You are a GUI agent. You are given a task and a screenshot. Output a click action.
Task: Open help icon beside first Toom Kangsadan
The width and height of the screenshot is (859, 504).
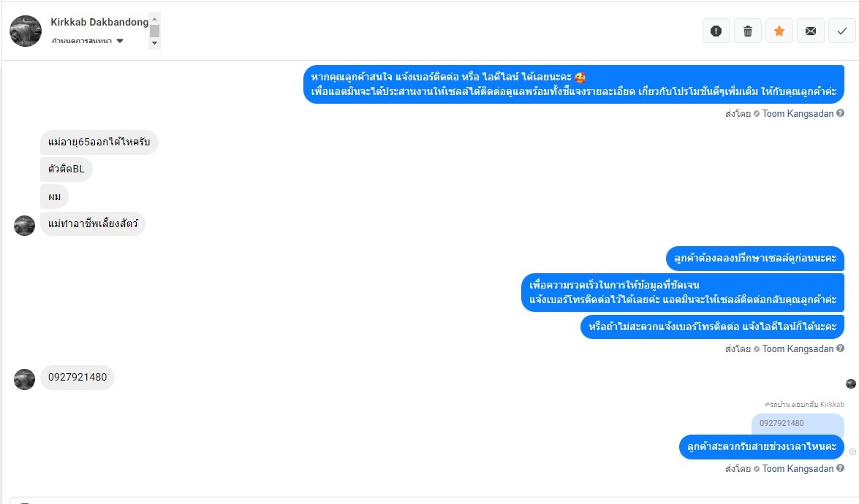[841, 113]
